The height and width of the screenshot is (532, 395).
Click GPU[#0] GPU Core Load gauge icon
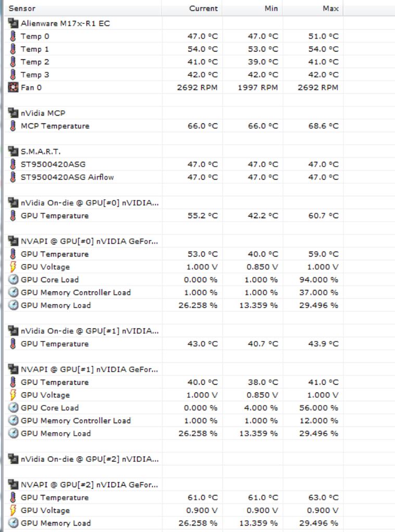[13, 280]
